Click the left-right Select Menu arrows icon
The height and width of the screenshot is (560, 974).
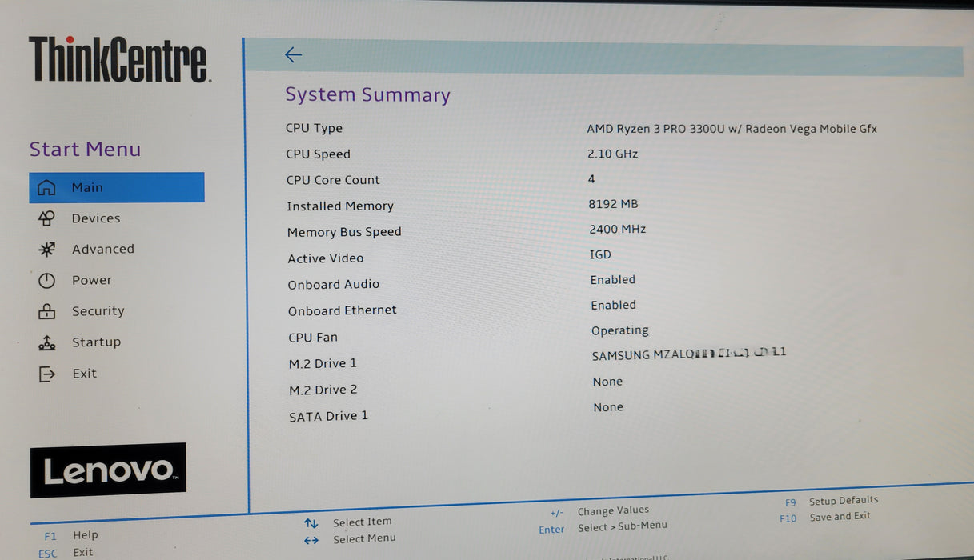point(311,540)
